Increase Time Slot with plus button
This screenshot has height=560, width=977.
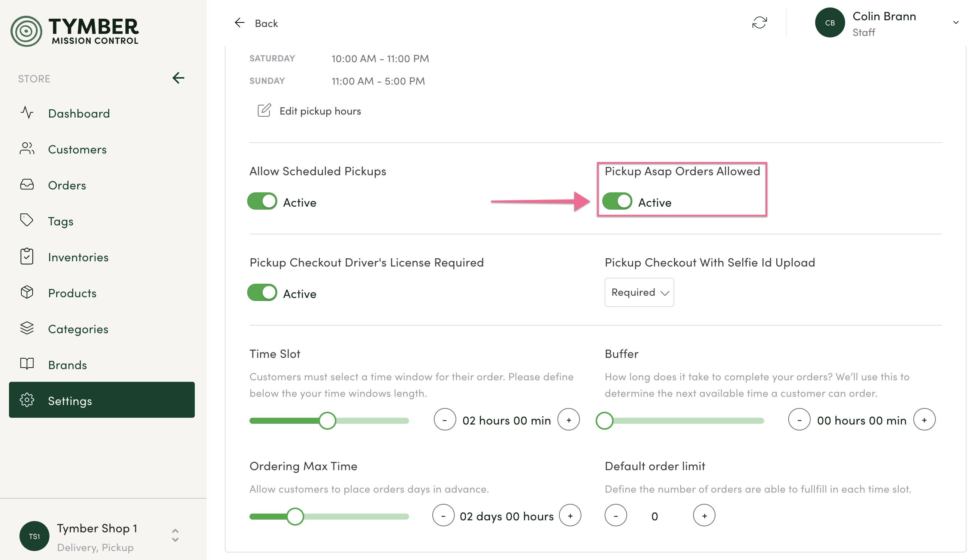pyautogui.click(x=569, y=420)
